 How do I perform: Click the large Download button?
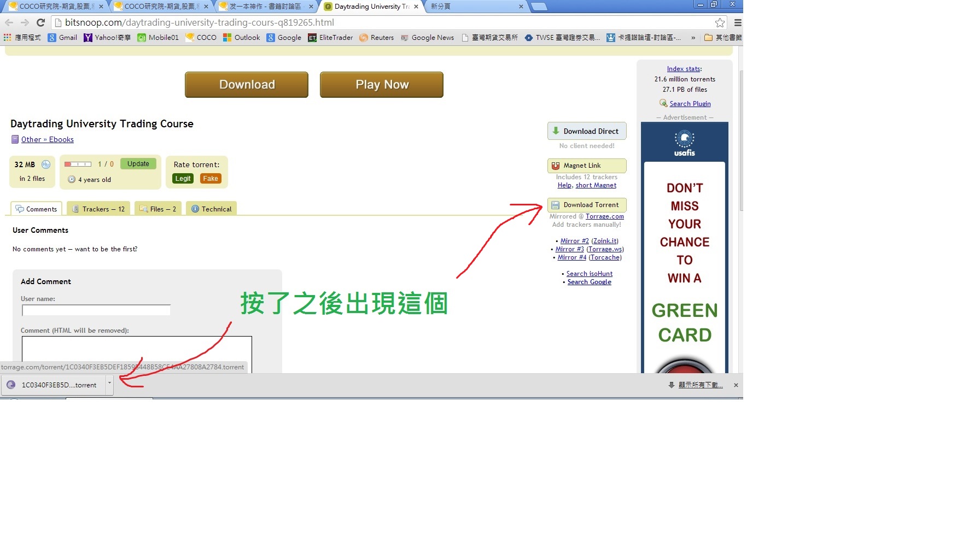click(247, 85)
